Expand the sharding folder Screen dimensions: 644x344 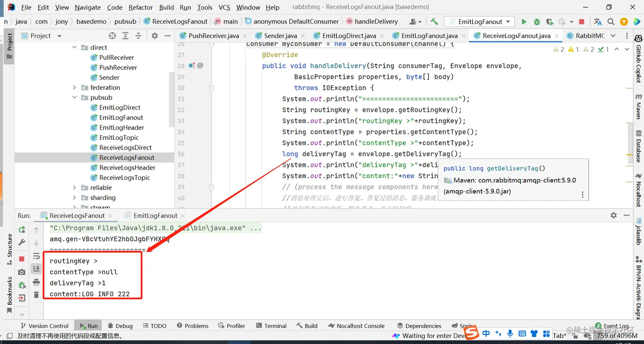pyautogui.click(x=75, y=198)
